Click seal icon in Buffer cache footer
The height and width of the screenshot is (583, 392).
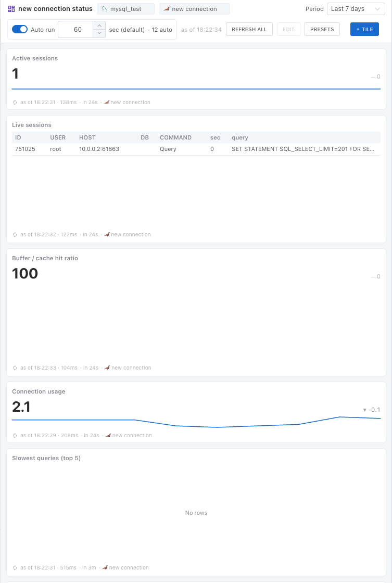pos(107,367)
